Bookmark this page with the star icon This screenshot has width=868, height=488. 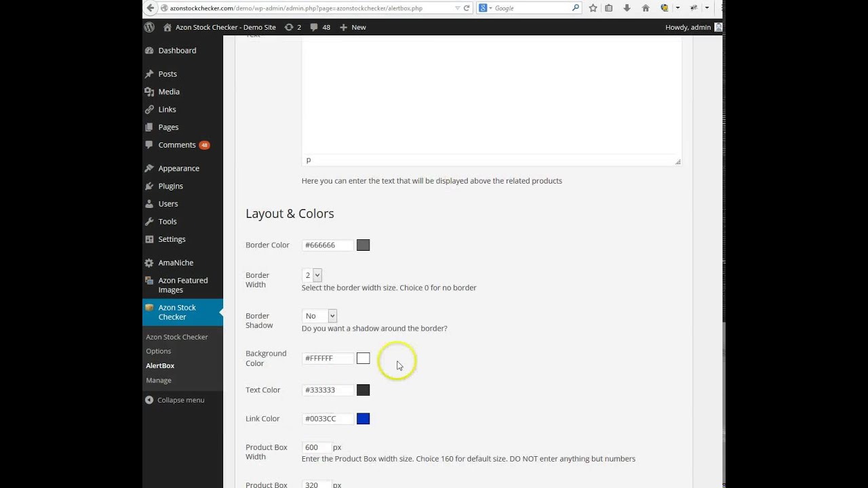coord(593,8)
